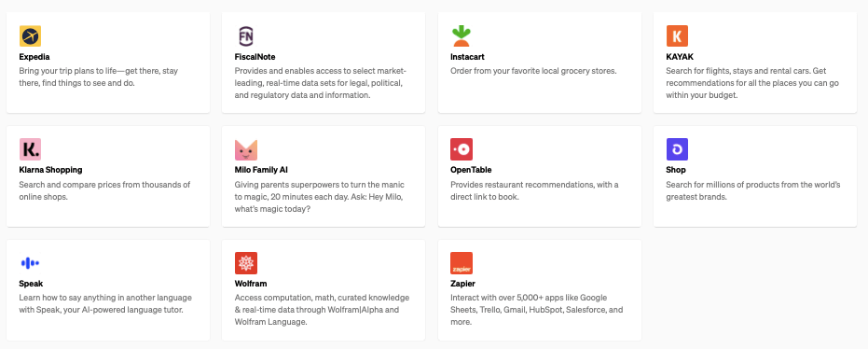Select the Milo Family AI cat icon
Viewport: 868px width, 349px height.
(x=246, y=149)
